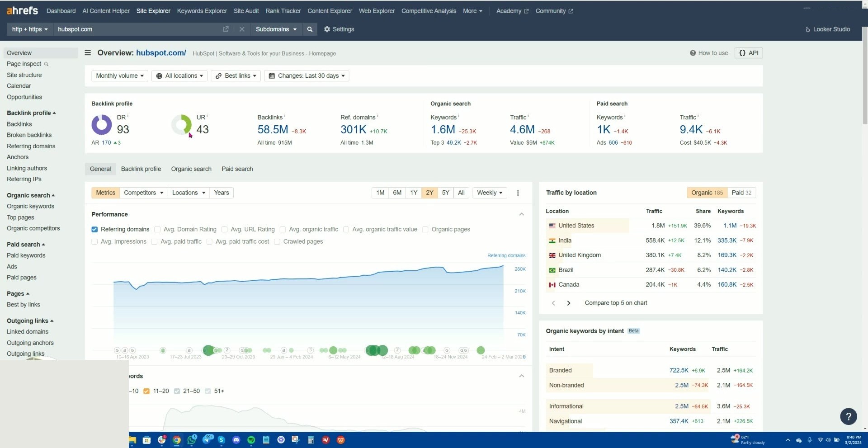Enable Avg. Impressions checkbox

pos(94,242)
